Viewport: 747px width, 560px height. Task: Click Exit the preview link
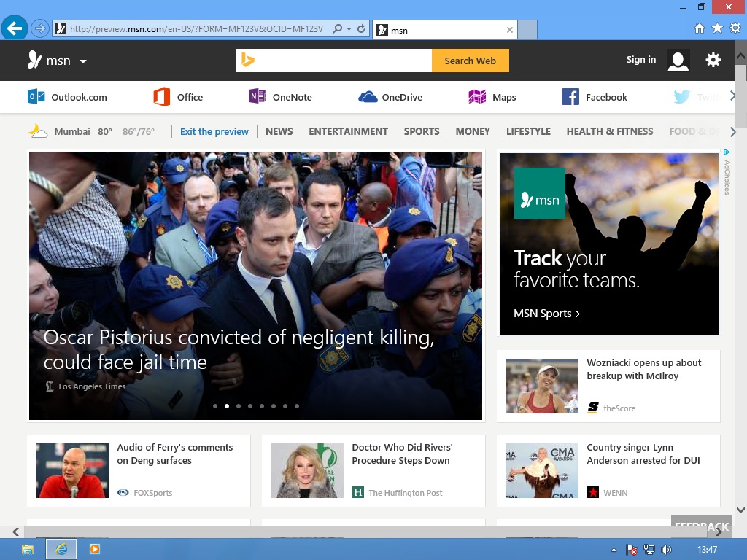(214, 131)
